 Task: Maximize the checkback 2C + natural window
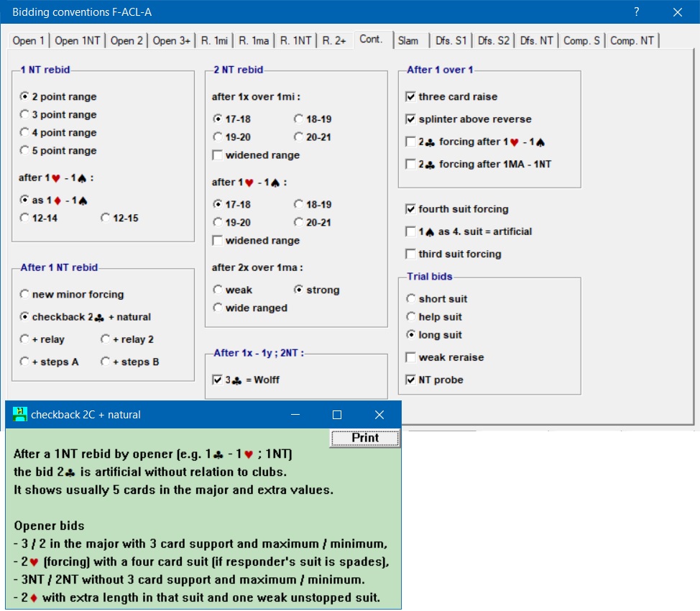coord(336,415)
